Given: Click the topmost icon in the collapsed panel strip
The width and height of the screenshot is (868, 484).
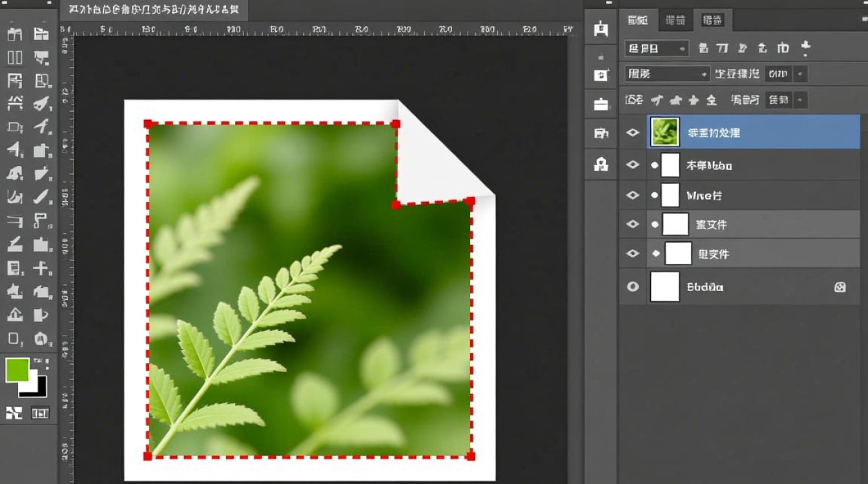Looking at the screenshot, I should pos(601,28).
